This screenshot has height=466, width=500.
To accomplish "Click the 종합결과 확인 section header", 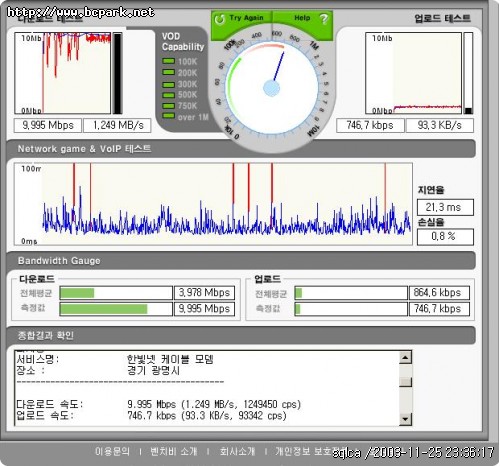I will pyautogui.click(x=241, y=335).
